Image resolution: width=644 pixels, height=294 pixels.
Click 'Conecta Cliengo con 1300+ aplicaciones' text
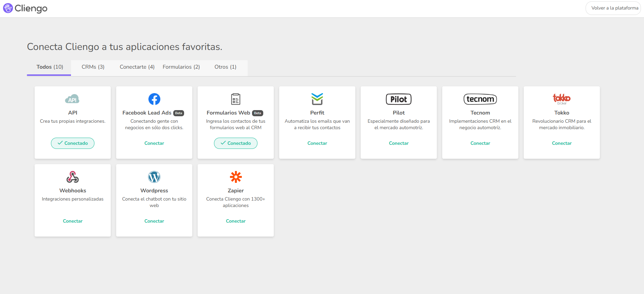pyautogui.click(x=236, y=202)
